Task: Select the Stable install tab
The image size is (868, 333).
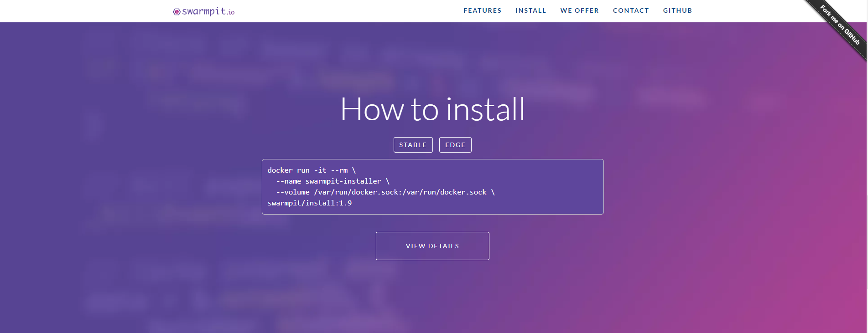Action: [413, 145]
